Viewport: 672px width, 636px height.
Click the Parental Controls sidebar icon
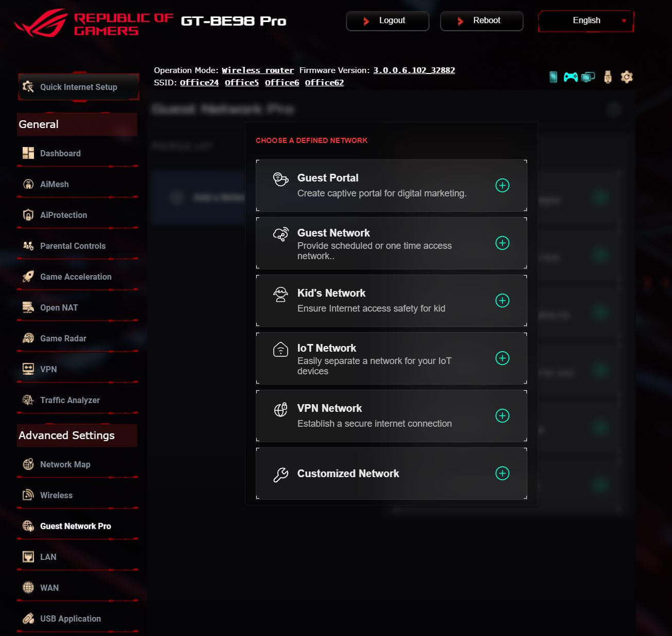click(x=28, y=246)
